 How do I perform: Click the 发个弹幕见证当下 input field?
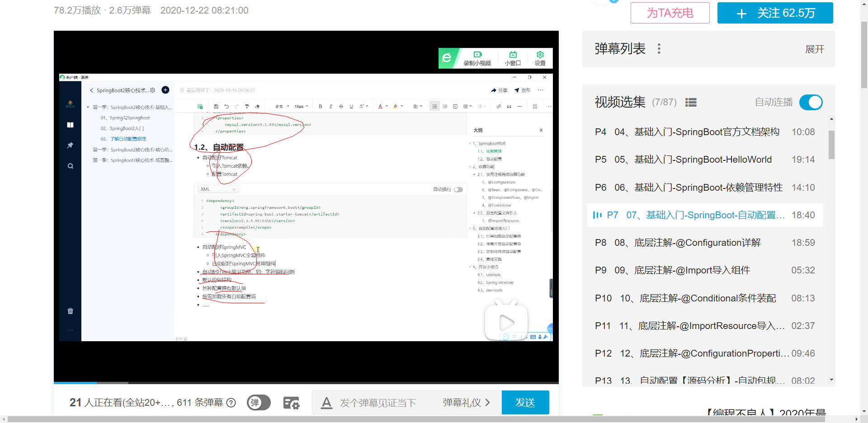(x=378, y=403)
